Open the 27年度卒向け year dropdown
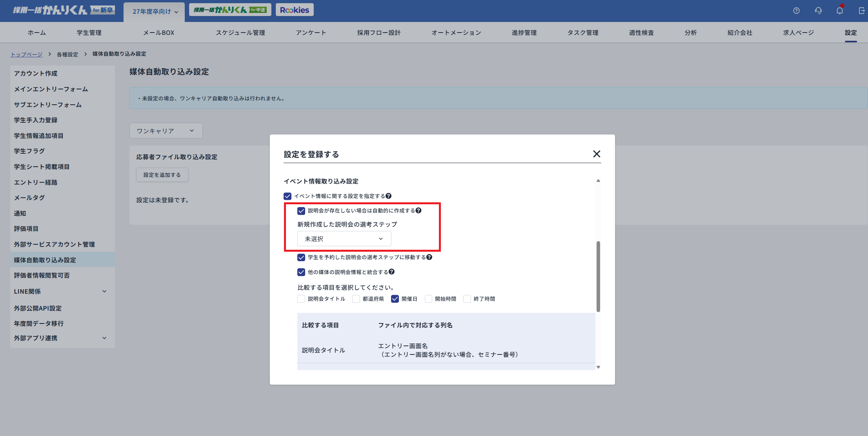The width and height of the screenshot is (868, 436). 155,11
